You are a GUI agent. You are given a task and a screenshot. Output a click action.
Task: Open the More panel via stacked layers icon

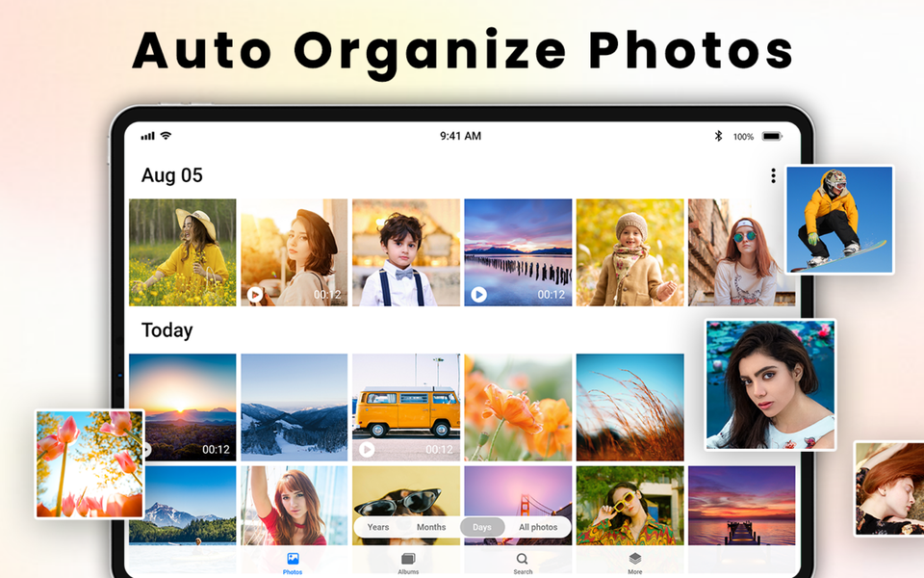tap(634, 559)
